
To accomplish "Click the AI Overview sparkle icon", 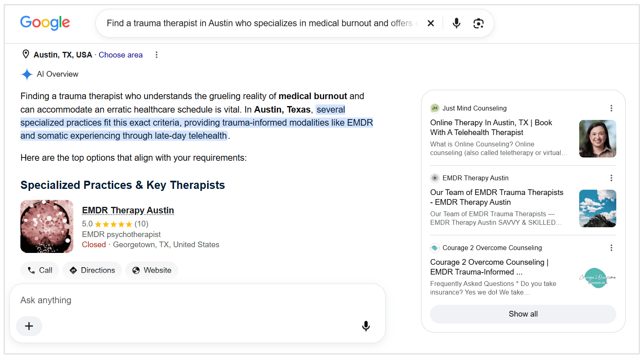I will tap(27, 74).
